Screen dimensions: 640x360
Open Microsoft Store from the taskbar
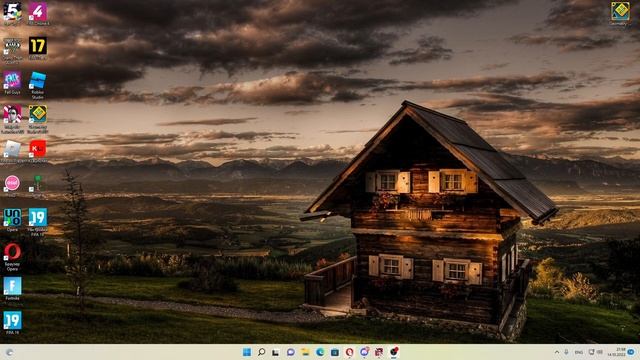pyautogui.click(x=335, y=352)
